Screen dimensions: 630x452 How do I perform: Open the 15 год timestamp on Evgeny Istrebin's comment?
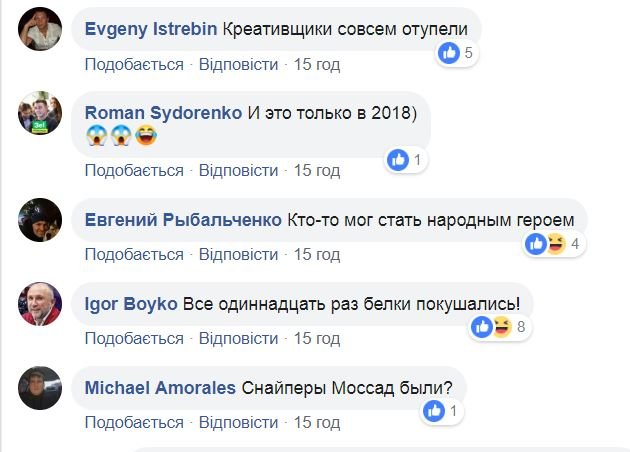[x=316, y=64]
